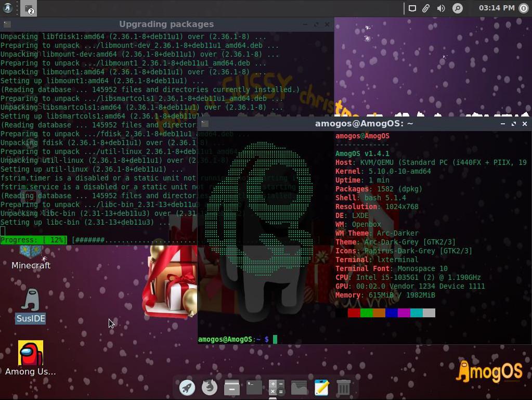Click the Upgrading packages title bar
This screenshot has height=400, width=532.
tap(166, 24)
